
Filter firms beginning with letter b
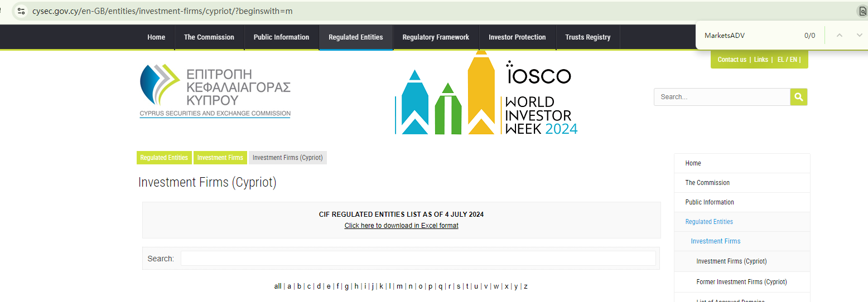coord(299,286)
